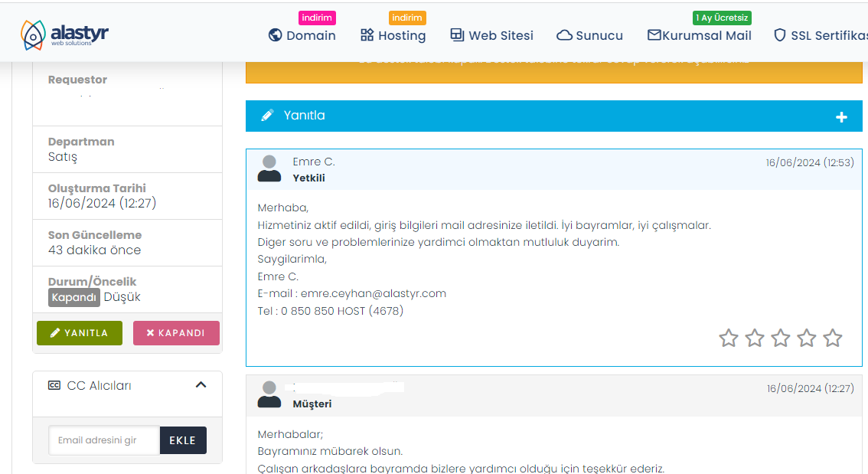Open the Hosting menu
Viewport: 868px width, 474px height.
[393, 35]
